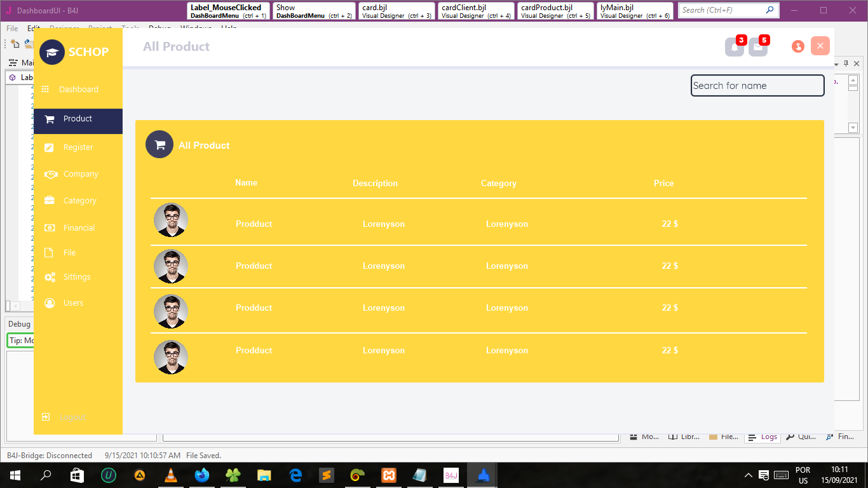Open File Explorer from the taskbar
Viewport: 868px width, 488px height.
264,475
